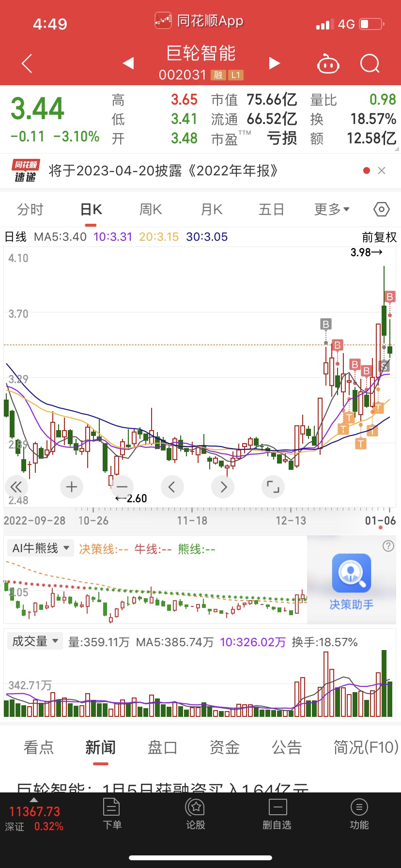Tap 市值 75.66亿 value
Viewport: 401px width, 868px height.
pos(272,100)
